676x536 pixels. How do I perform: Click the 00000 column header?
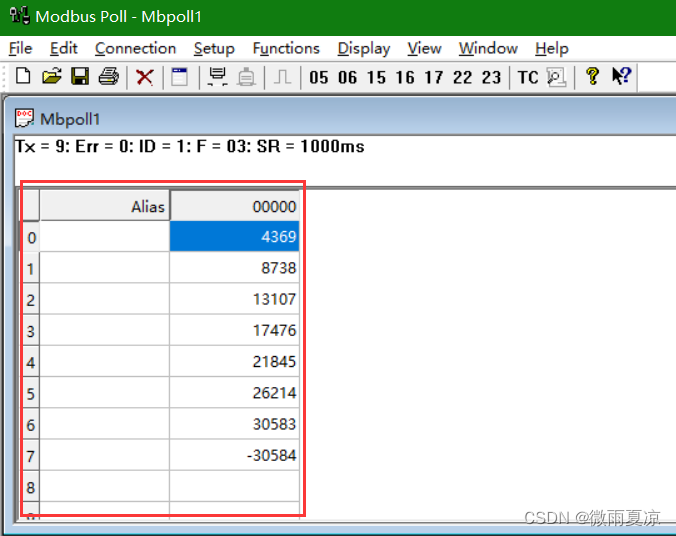pyautogui.click(x=235, y=206)
